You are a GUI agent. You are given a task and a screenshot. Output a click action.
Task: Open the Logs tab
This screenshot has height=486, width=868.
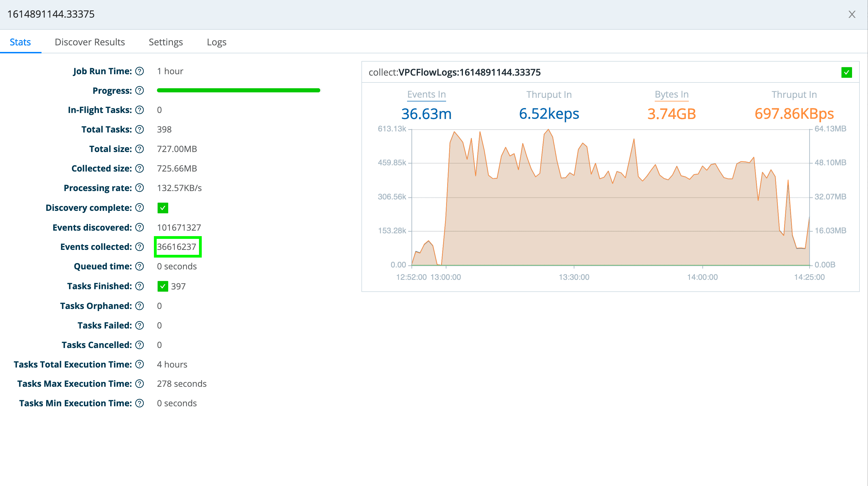216,42
